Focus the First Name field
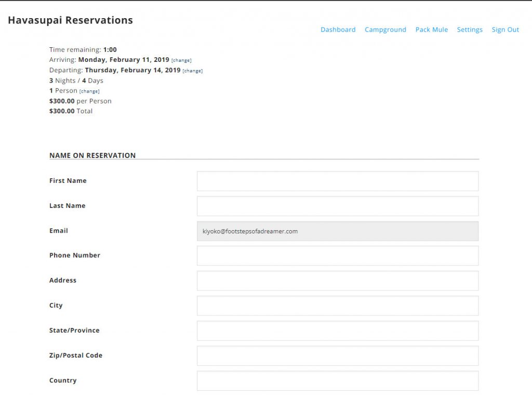This screenshot has width=532, height=409. click(338, 181)
